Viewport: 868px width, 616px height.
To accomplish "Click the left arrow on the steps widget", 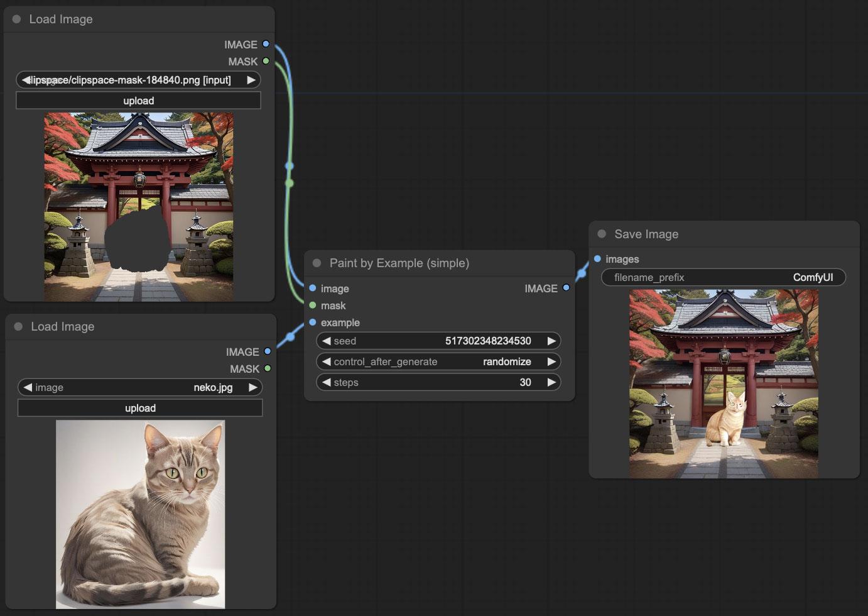I will (x=326, y=382).
